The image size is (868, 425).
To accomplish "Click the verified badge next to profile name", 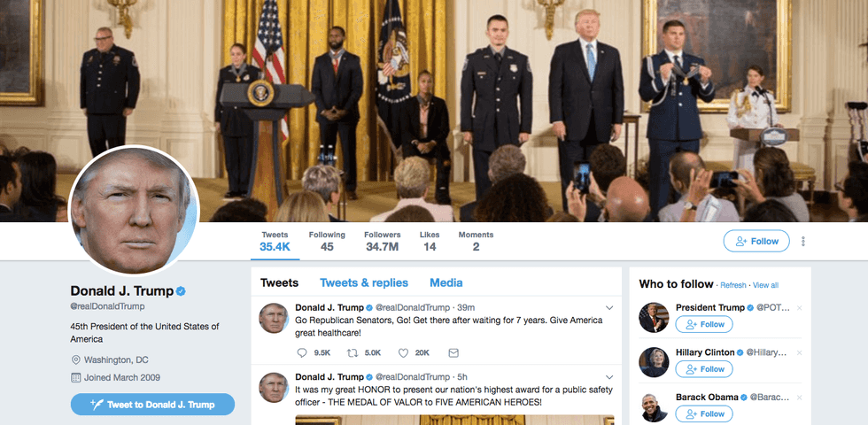I will (181, 291).
